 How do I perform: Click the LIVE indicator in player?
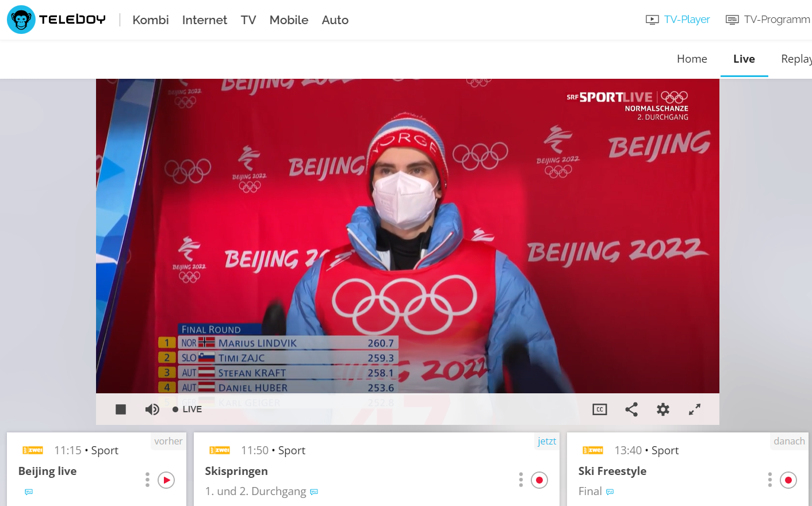pyautogui.click(x=187, y=409)
